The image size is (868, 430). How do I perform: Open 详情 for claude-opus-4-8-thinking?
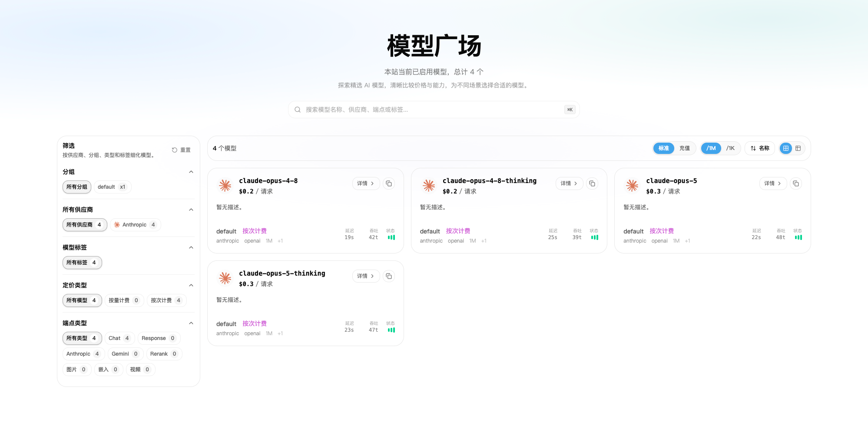pos(569,183)
